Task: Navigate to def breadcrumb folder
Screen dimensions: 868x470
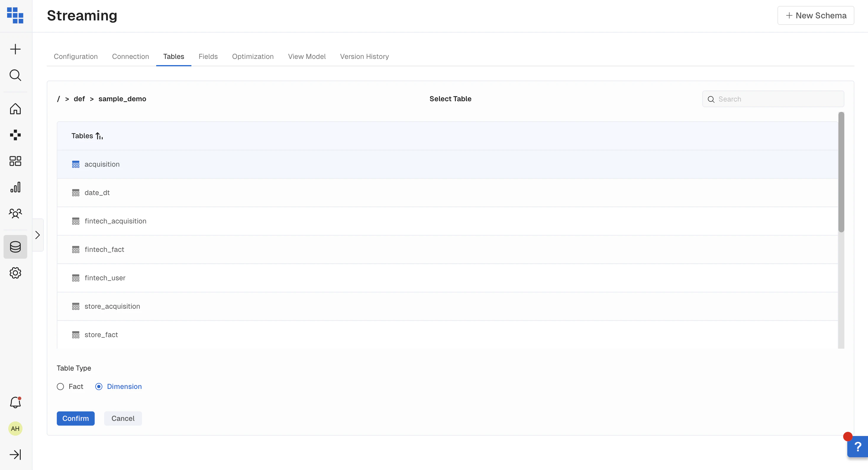Action: pos(79,99)
